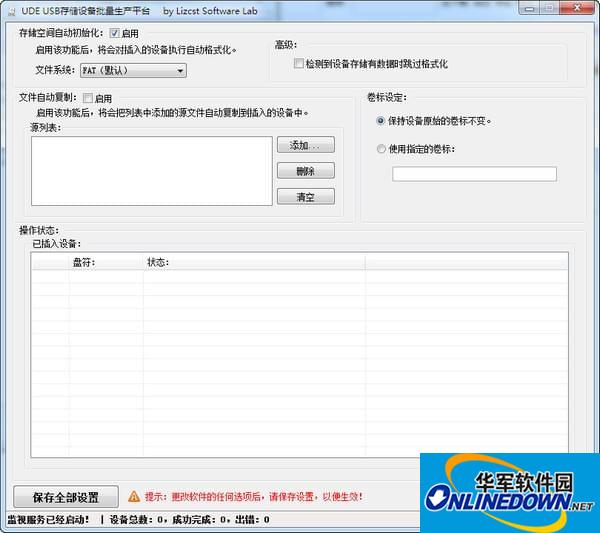This screenshot has width=600, height=533.
Task: Open the 文件系统 FAT (默认) dropdown
Action: [133, 70]
